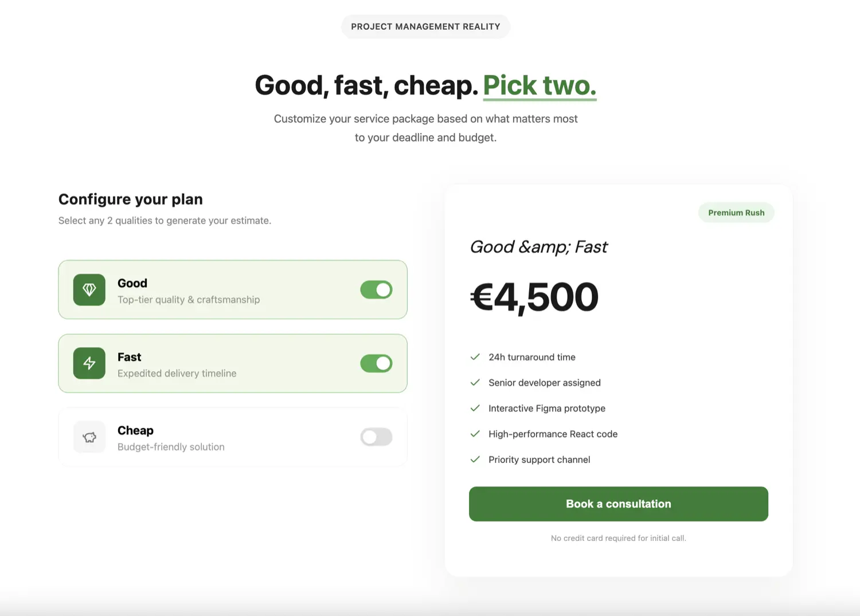Image resolution: width=860 pixels, height=616 pixels.
Task: Click the checkmark beside Interactive Figma prototype
Action: 475,408
